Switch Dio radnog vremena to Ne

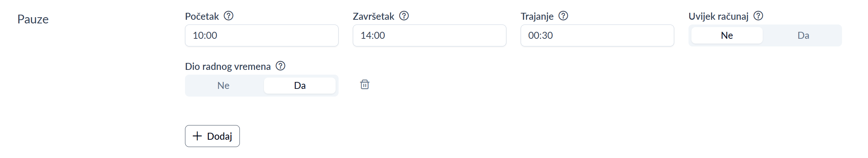coord(223,86)
